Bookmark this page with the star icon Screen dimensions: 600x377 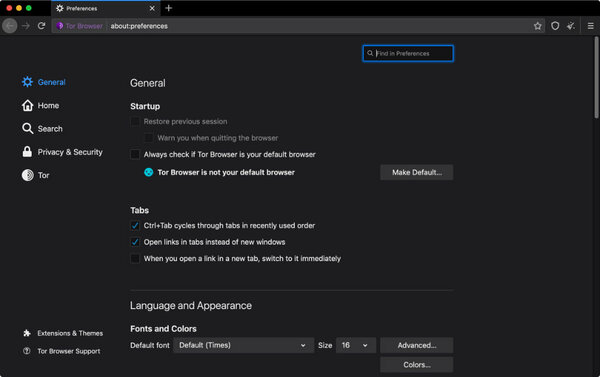tap(538, 26)
